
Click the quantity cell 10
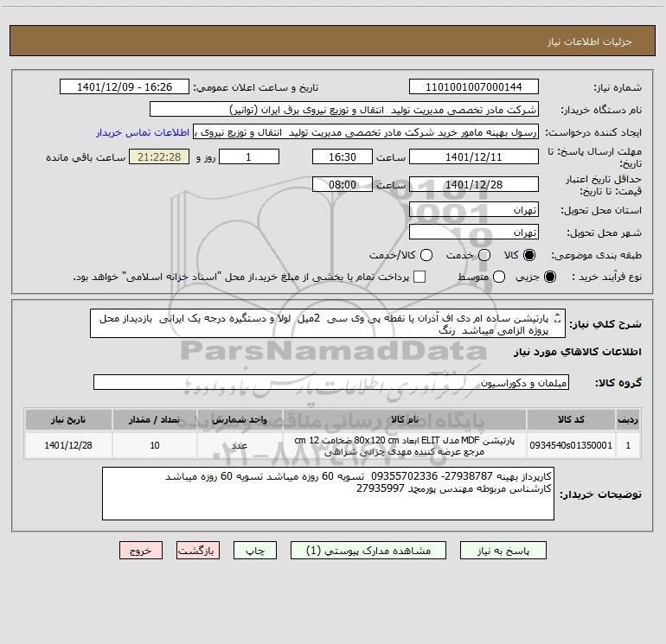[x=155, y=445]
